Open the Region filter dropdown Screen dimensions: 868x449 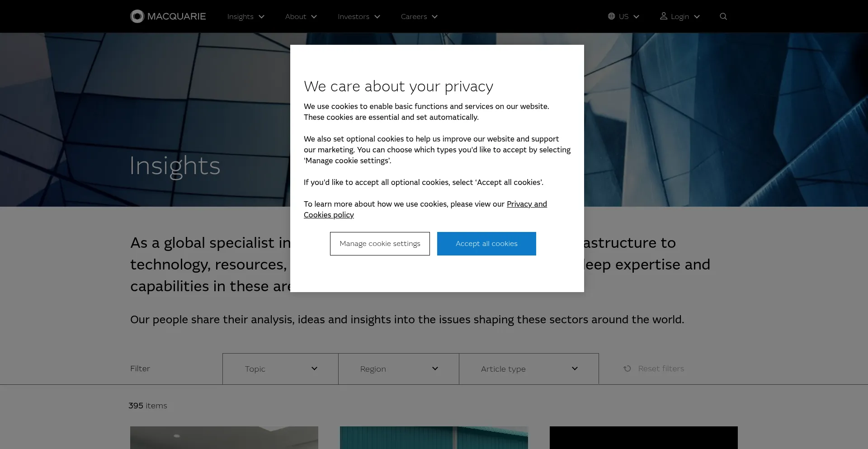click(x=398, y=369)
